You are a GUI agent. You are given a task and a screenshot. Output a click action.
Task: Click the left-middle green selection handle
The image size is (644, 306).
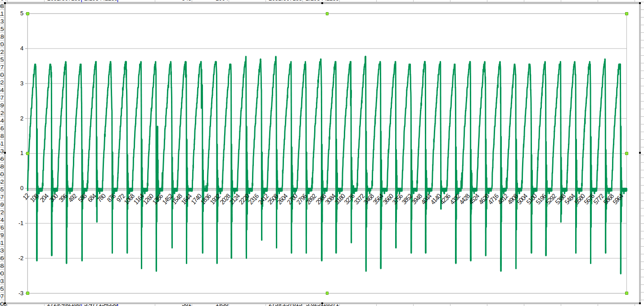click(x=27, y=154)
